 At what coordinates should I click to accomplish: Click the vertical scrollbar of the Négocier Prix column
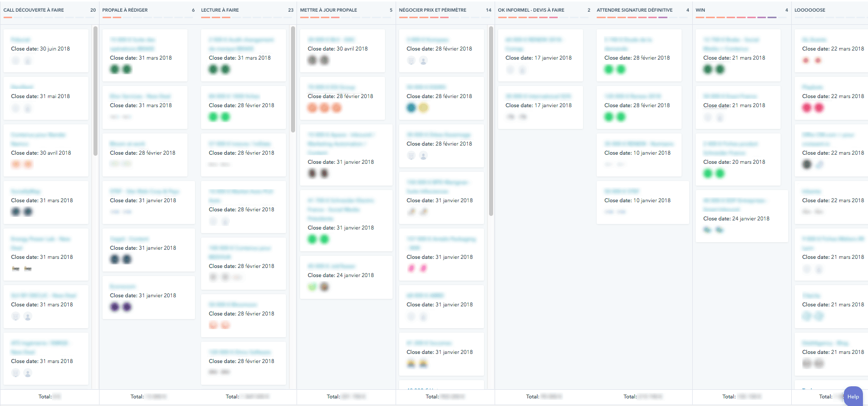click(x=491, y=121)
